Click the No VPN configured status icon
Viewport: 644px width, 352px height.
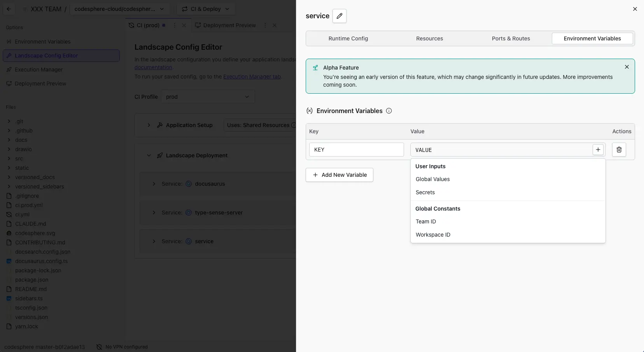coord(99,347)
